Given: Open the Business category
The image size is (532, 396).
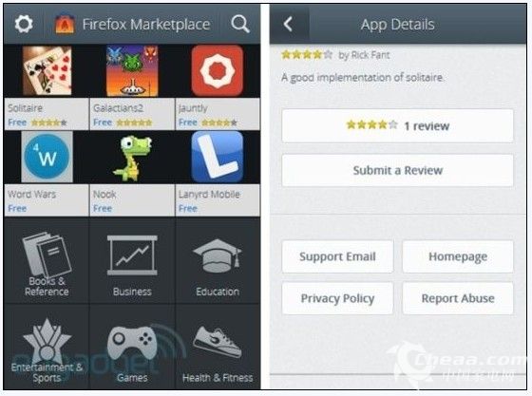Looking at the screenshot, I should click(132, 261).
